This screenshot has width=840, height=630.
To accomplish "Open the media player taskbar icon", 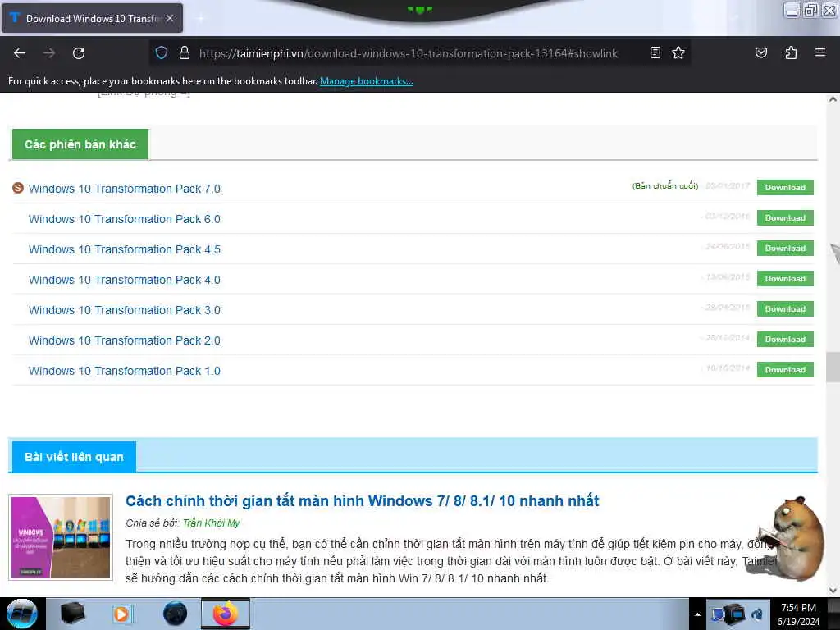I will coord(123,614).
